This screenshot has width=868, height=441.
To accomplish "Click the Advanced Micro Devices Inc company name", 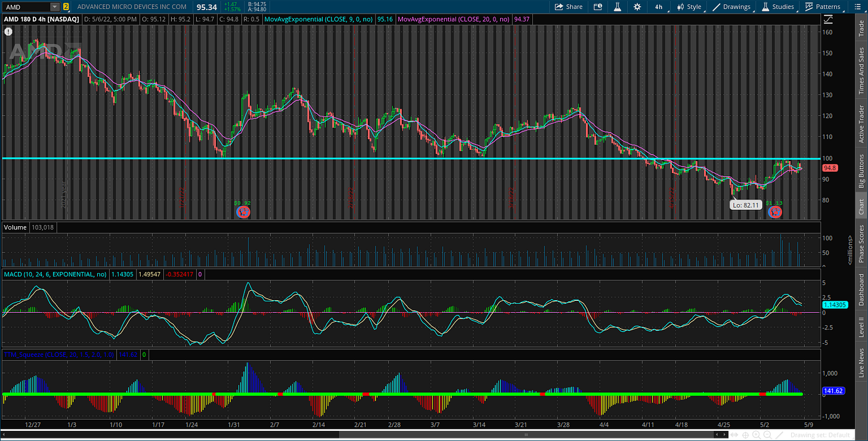I will [x=132, y=7].
